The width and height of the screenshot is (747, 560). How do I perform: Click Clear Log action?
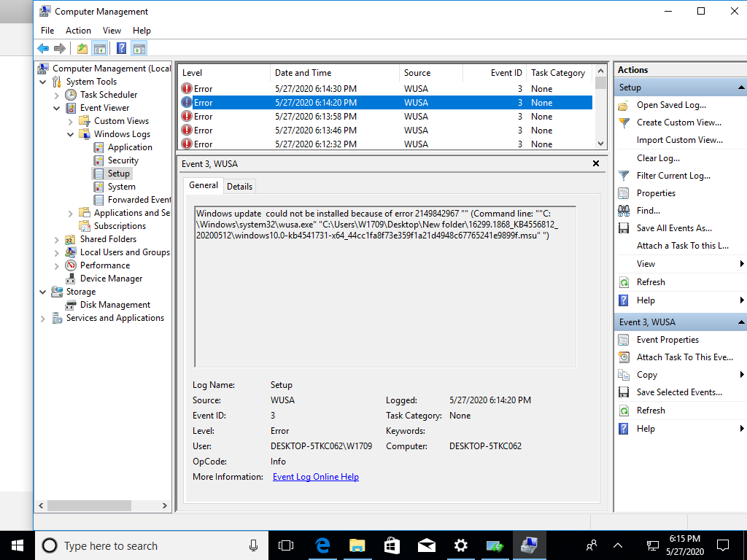point(658,158)
